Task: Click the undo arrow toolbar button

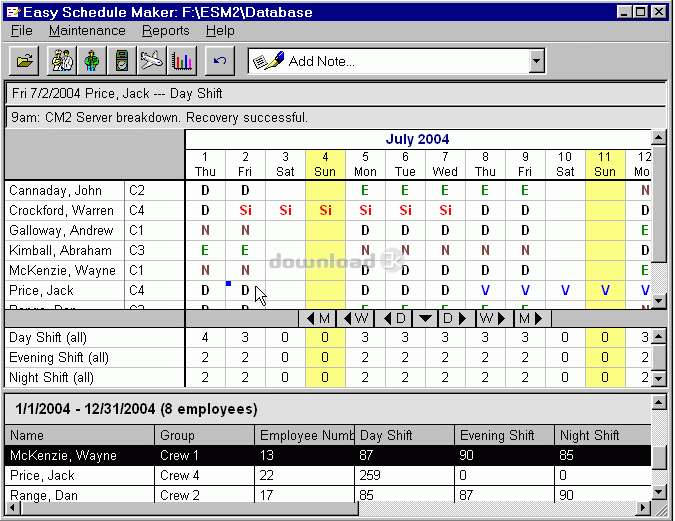Action: 220,61
